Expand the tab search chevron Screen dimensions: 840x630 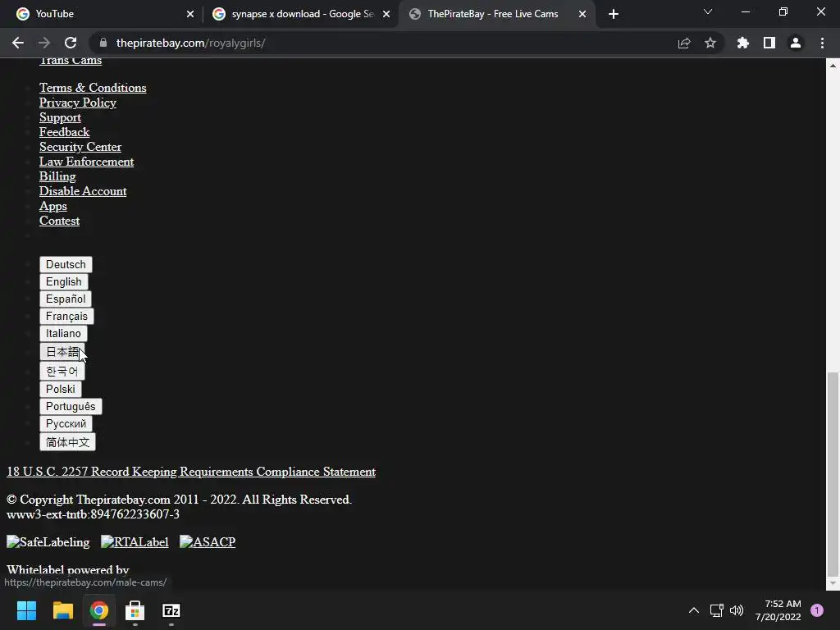[x=708, y=11]
